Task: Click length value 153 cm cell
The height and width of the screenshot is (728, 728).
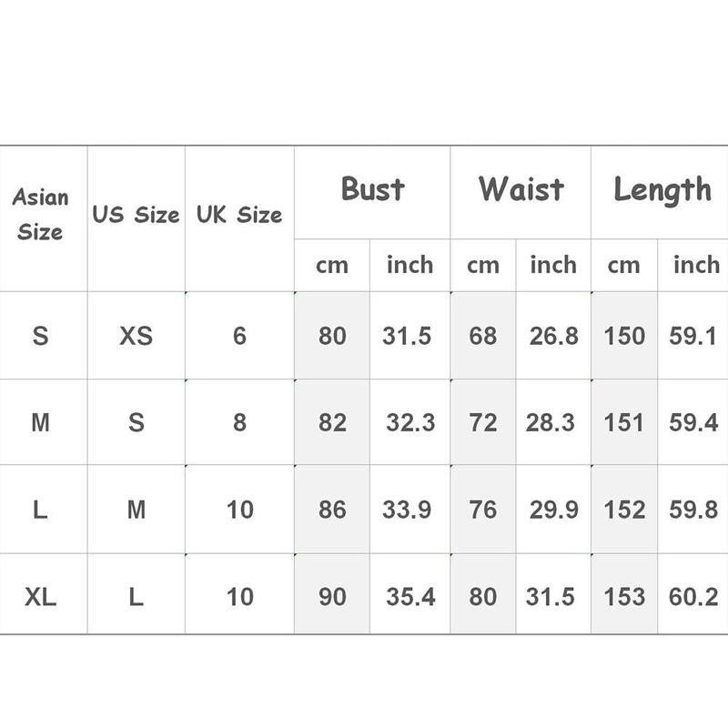Action: [624, 594]
